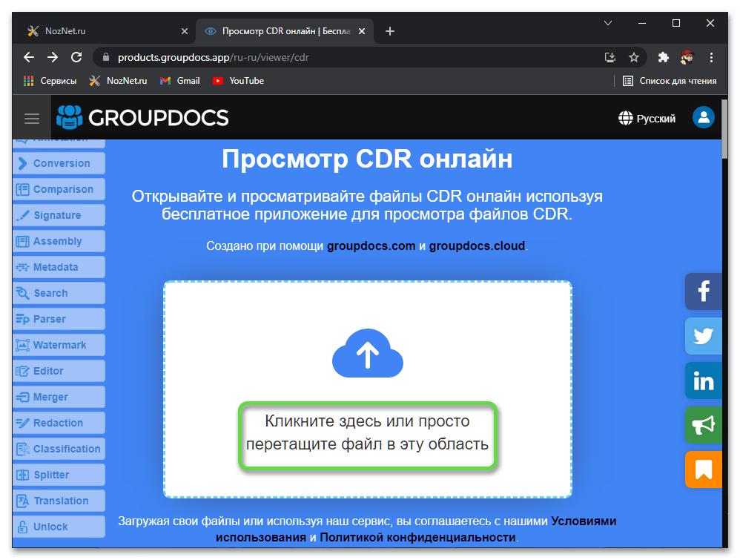Close the Просмотр CDR онлайн tab
This screenshot has height=560, width=740.
click(x=362, y=31)
